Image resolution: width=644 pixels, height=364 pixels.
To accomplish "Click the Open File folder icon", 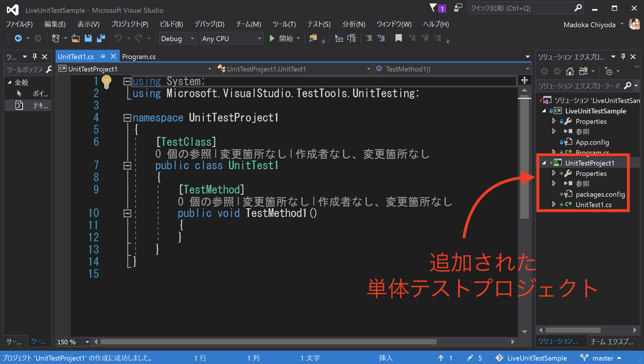I will click(76, 38).
